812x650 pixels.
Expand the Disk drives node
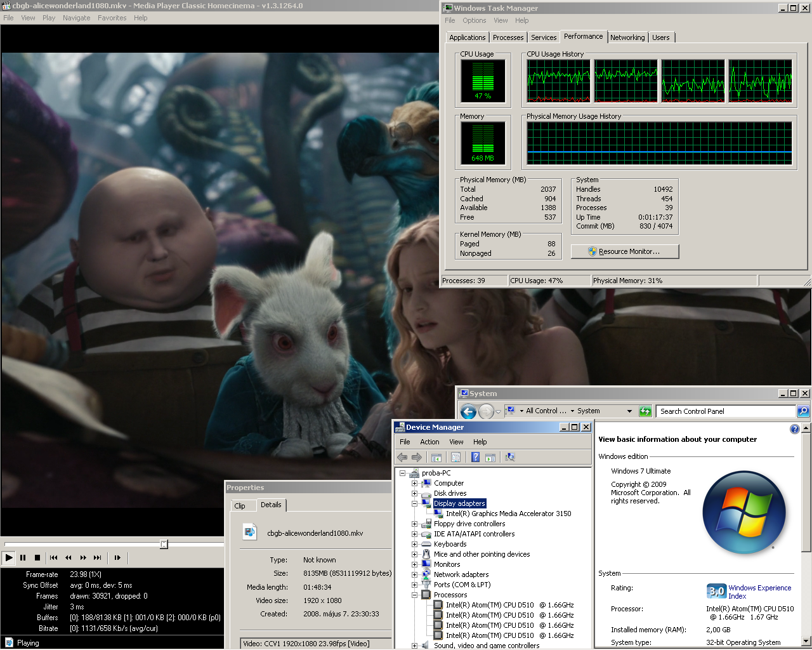point(414,493)
